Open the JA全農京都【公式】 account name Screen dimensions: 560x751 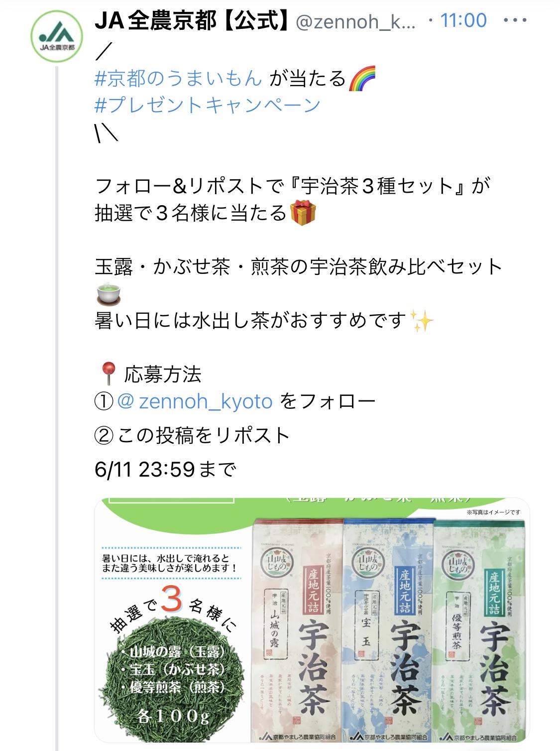(192, 21)
